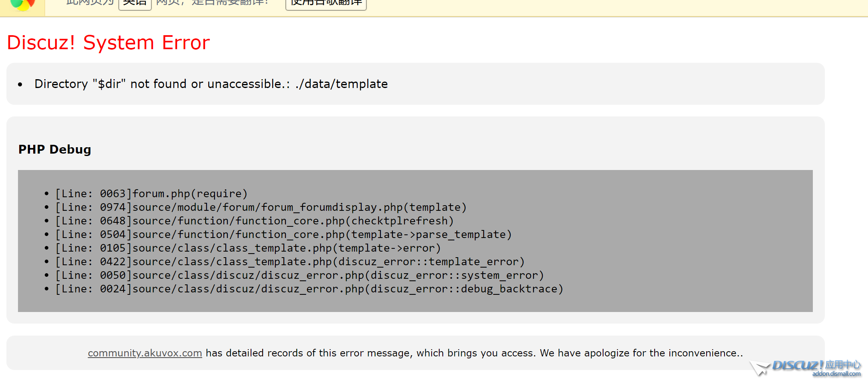Click the apology for inconvenience message text
Screen dimensions: 868x384
click(474, 353)
